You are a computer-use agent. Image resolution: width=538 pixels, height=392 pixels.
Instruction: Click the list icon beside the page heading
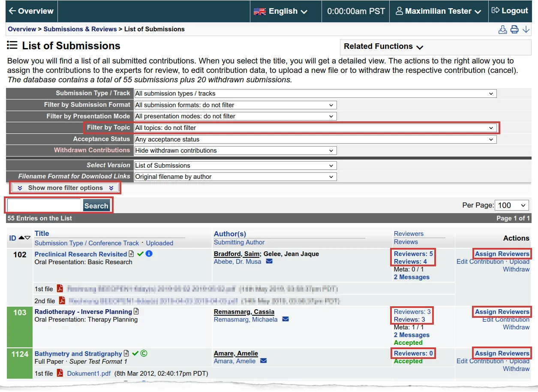[12, 45]
